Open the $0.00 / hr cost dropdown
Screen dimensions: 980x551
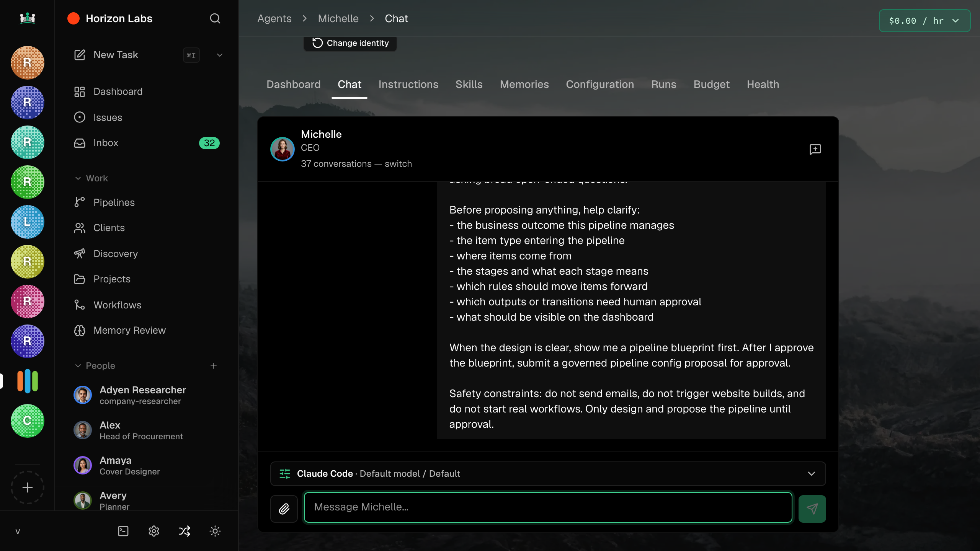click(x=924, y=21)
